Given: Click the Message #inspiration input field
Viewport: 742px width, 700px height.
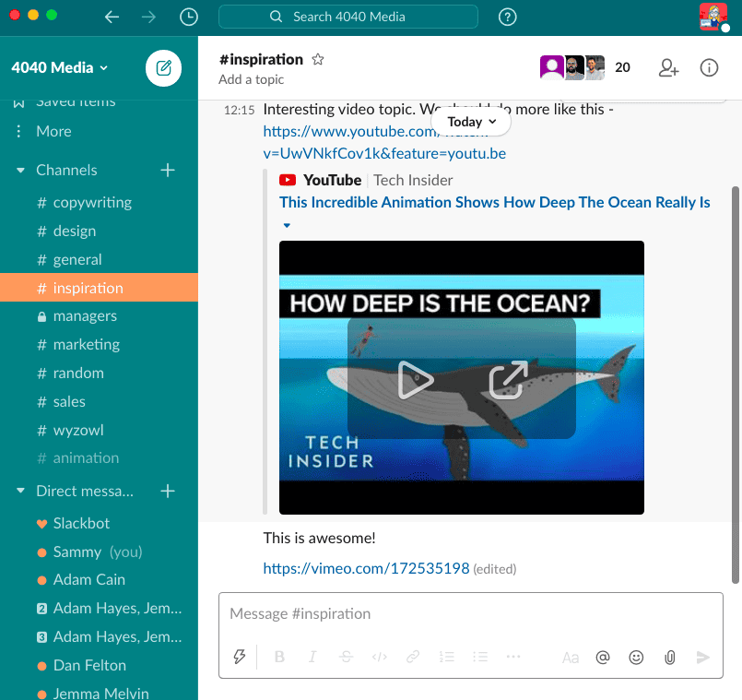Looking at the screenshot, I should (x=470, y=613).
